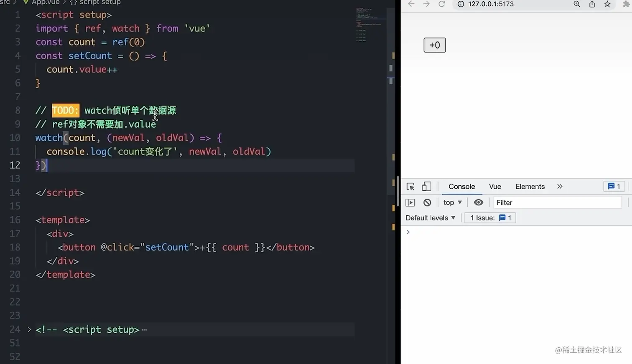Open the top context dropdown
Image resolution: width=632 pixels, height=364 pixels.
(453, 202)
